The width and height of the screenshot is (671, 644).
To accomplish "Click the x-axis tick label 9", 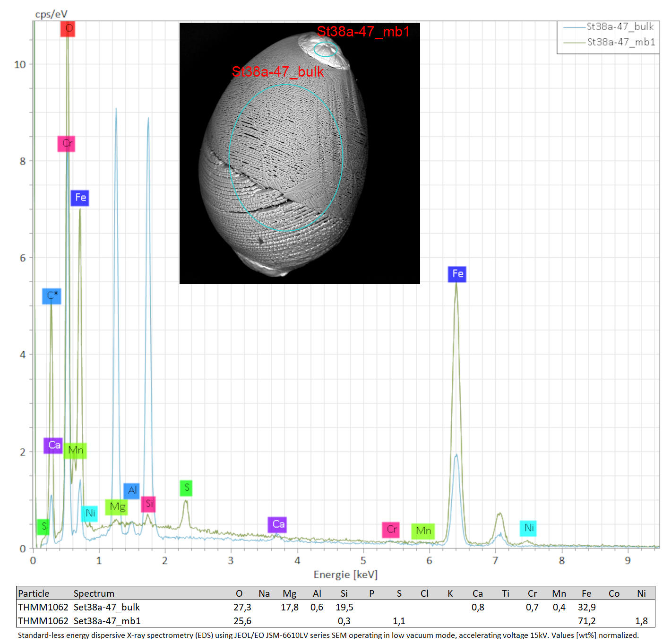I will point(628,560).
